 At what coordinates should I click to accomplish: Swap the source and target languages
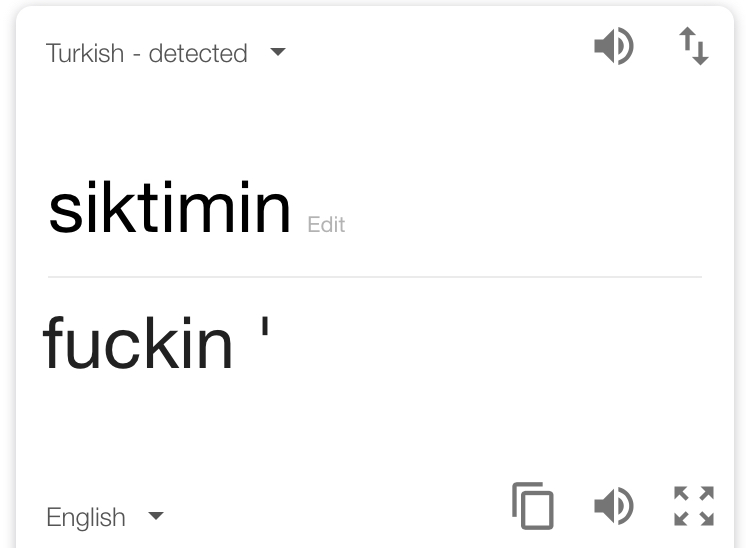(x=694, y=46)
